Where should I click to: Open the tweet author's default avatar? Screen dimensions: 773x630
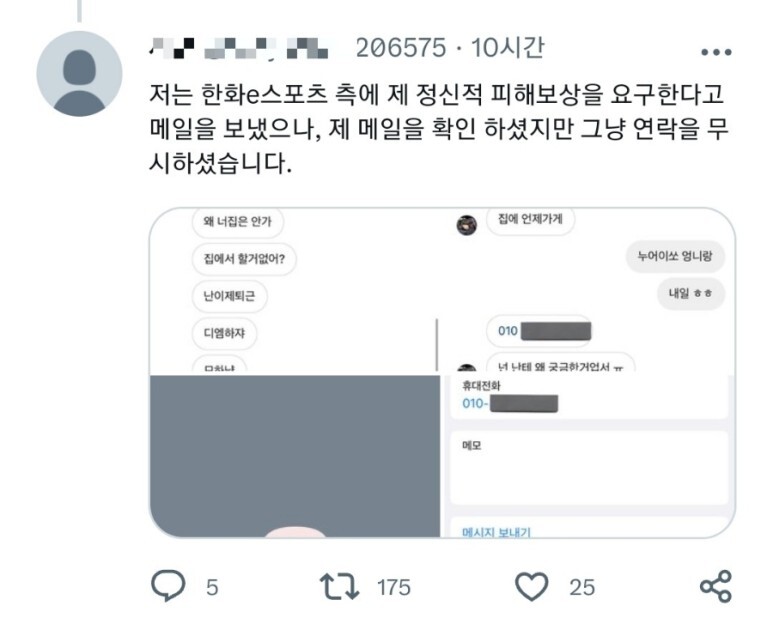coord(79,73)
